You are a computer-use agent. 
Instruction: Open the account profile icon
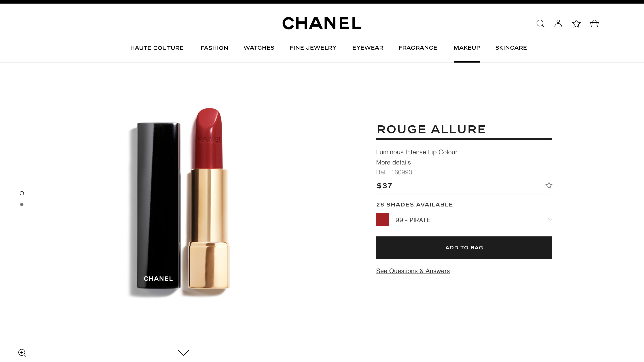point(558,23)
